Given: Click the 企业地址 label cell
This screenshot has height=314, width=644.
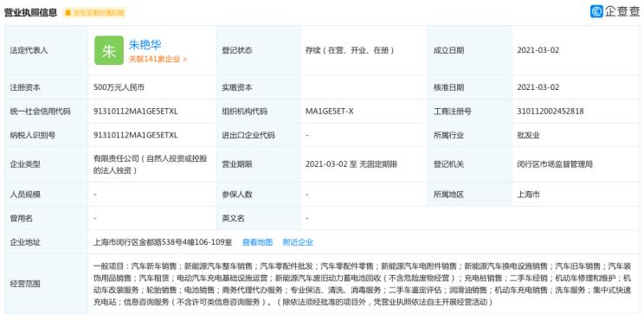Looking at the screenshot, I should tap(46, 242).
